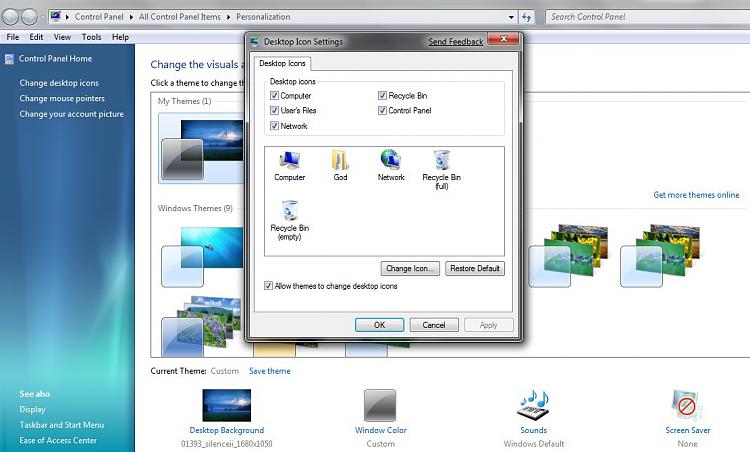
Task: Click Cancel in Desktop Icon Settings
Action: [x=434, y=325]
